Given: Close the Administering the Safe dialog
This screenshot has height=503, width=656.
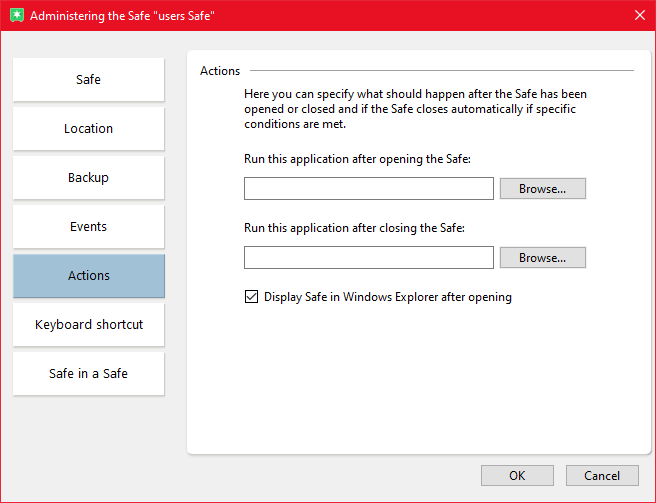Looking at the screenshot, I should point(640,15).
